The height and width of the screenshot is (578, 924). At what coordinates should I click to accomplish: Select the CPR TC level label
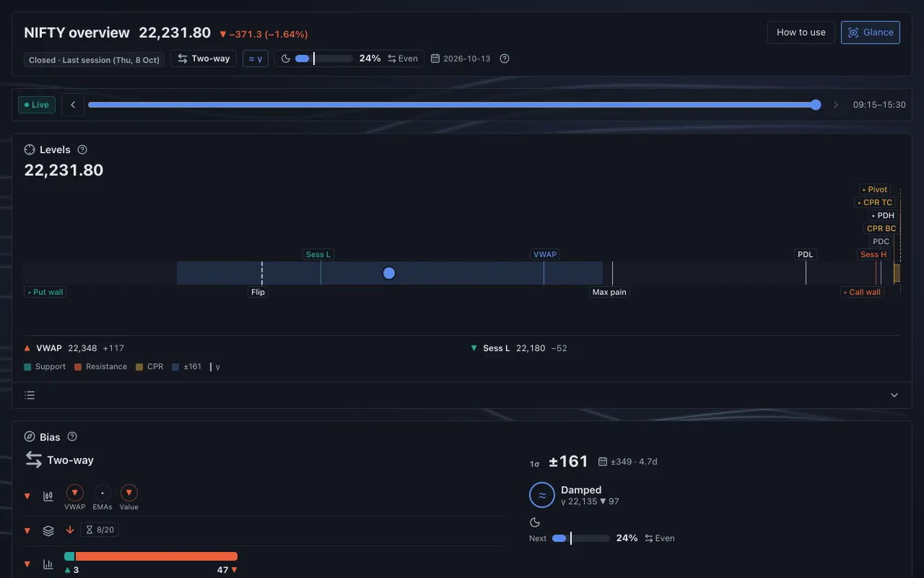tap(875, 202)
